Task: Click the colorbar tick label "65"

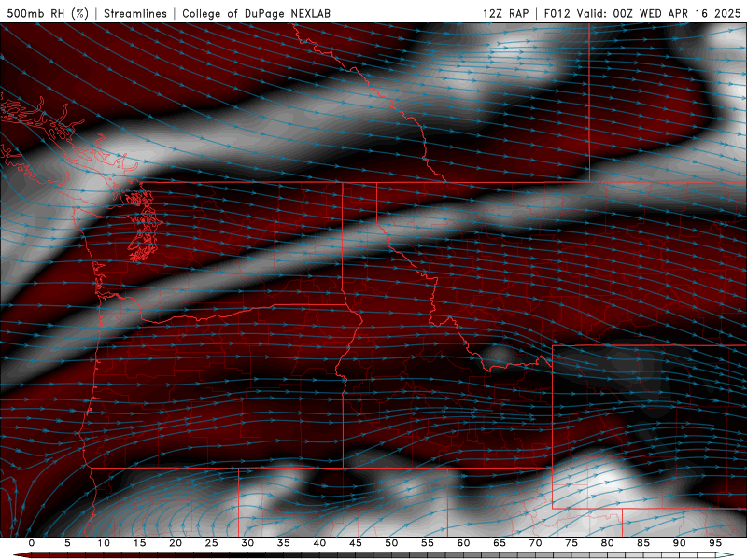Action: point(500,543)
